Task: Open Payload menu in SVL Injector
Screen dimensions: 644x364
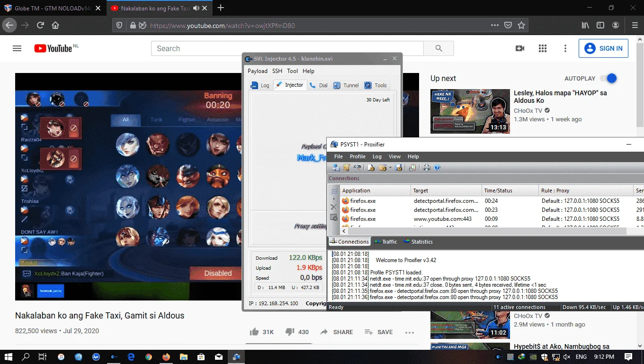Action: [258, 71]
